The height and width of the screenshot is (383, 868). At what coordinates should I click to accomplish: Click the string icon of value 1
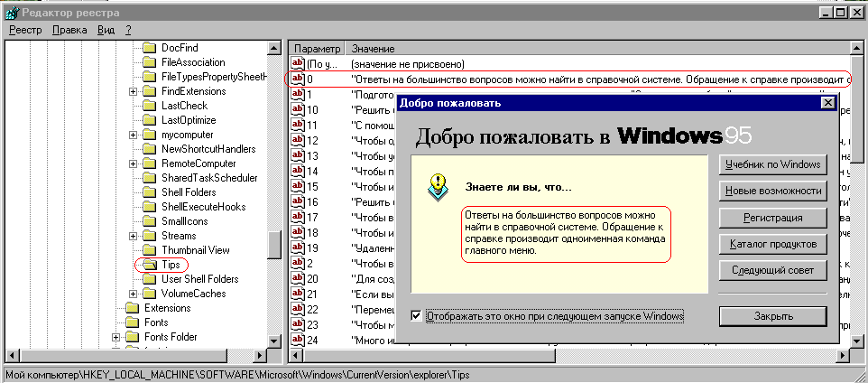299,94
